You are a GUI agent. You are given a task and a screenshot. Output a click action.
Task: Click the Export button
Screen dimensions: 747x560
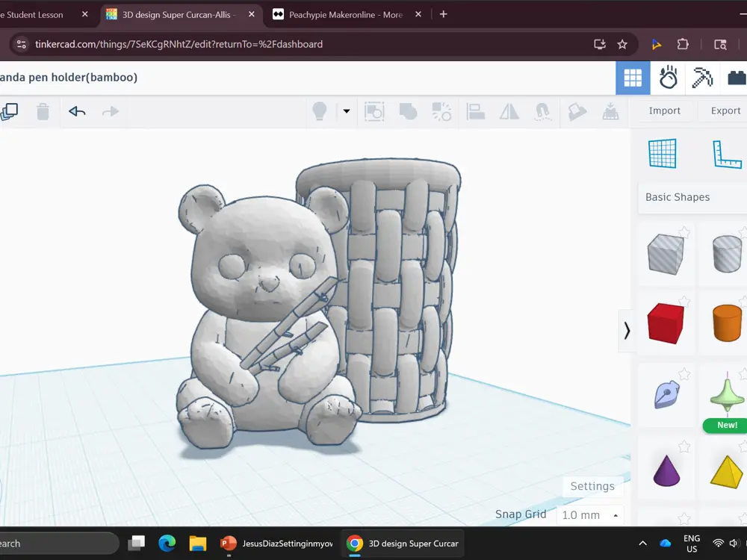pyautogui.click(x=724, y=111)
